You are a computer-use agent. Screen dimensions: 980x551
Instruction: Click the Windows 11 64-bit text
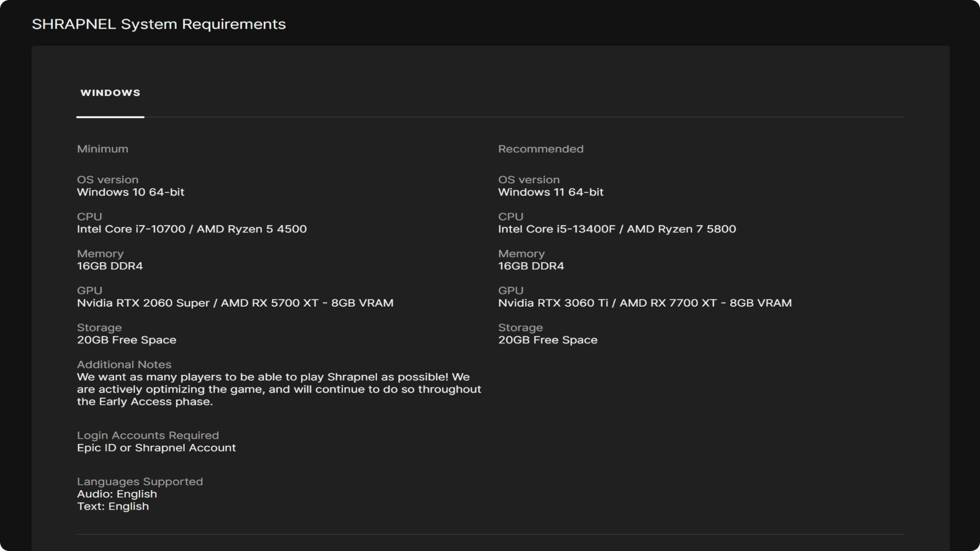click(550, 192)
